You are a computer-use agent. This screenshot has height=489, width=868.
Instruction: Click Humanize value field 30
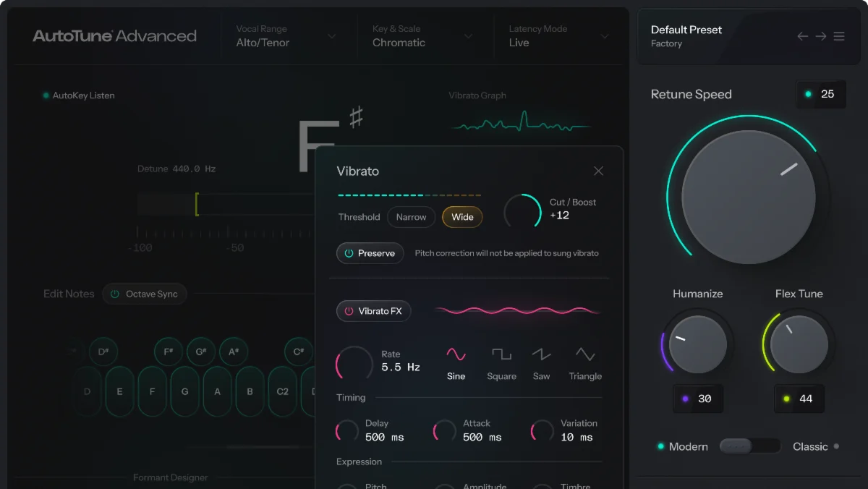tap(697, 399)
